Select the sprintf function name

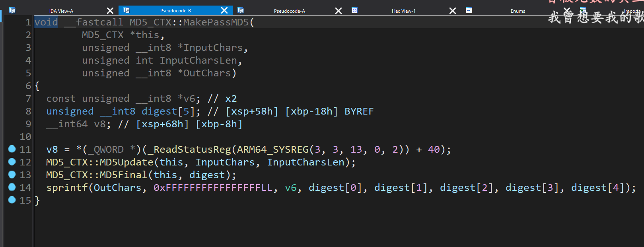pyautogui.click(x=67, y=188)
